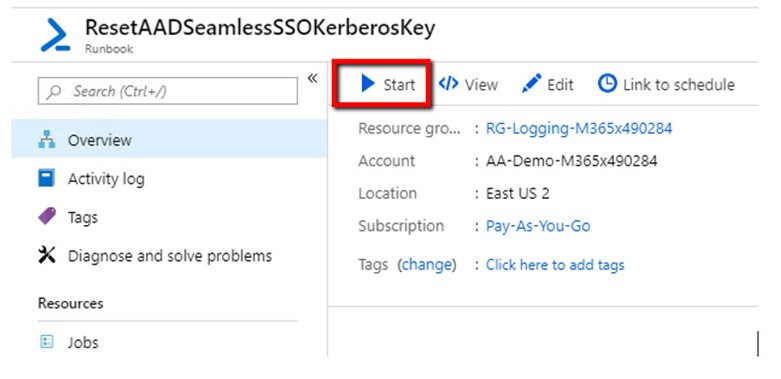The height and width of the screenshot is (379, 781).
Task: Click the Account field label
Action: pyautogui.click(x=387, y=161)
